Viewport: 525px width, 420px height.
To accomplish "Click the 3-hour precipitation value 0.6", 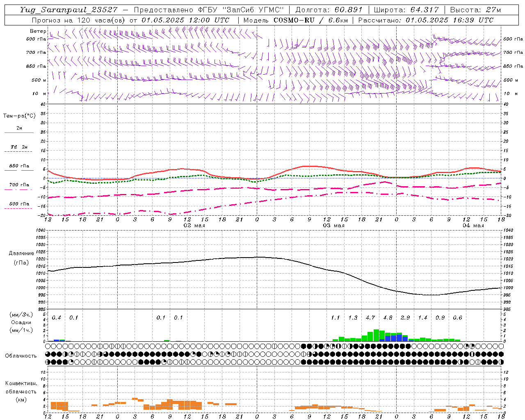I will click(x=457, y=317).
